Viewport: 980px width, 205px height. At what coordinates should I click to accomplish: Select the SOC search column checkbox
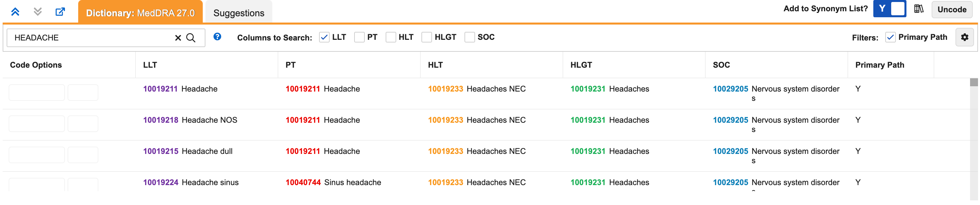[469, 37]
